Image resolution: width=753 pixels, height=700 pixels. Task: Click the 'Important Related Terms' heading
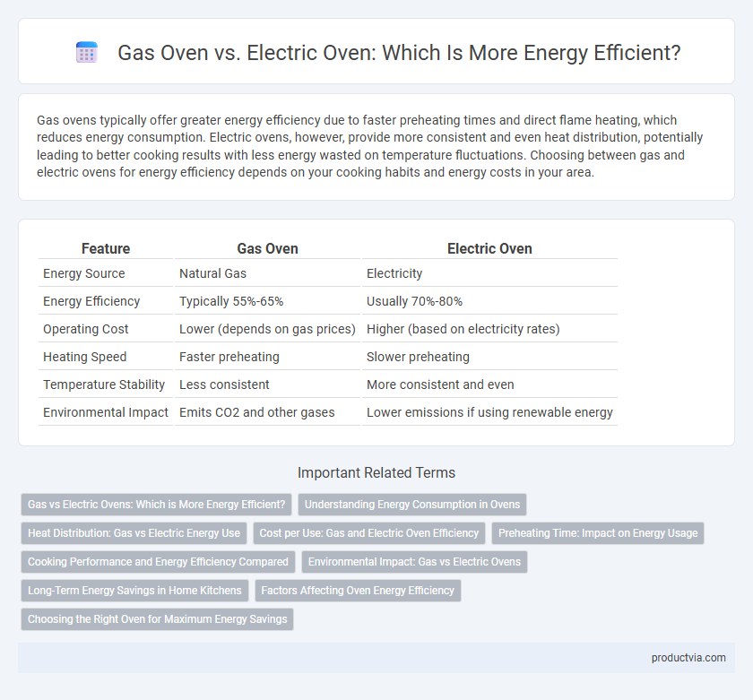(376, 472)
